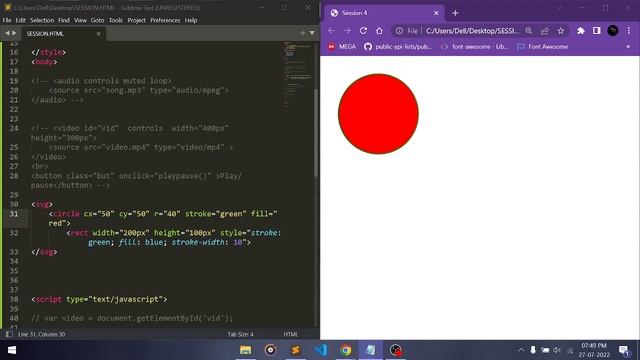Open the Help menu in Sublime Text
Image resolution: width=640 pixels, height=360 pixels.
click(191, 20)
